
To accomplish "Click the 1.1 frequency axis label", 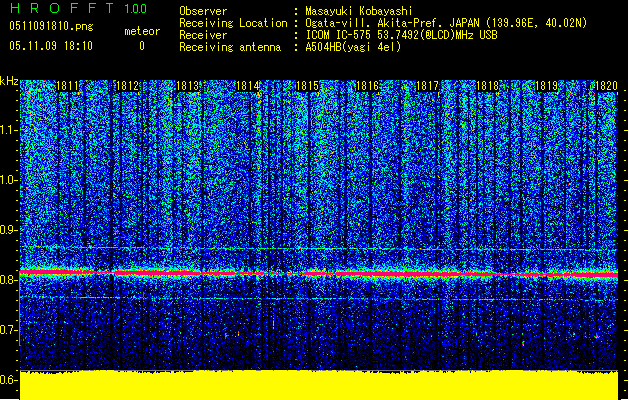I will point(8,130).
